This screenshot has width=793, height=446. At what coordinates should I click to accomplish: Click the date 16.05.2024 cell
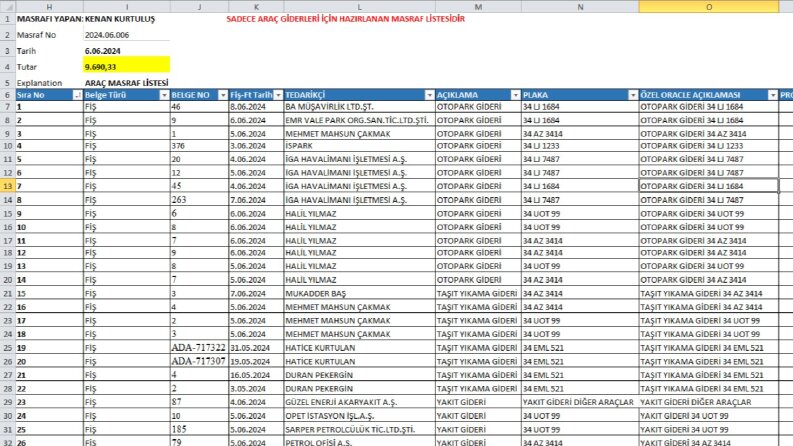pyautogui.click(x=256, y=375)
